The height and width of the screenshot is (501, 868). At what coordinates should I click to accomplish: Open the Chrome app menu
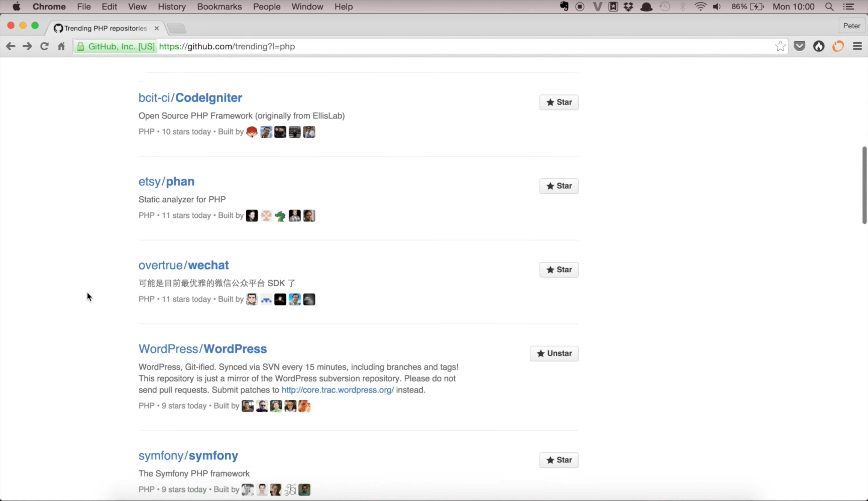(x=49, y=7)
